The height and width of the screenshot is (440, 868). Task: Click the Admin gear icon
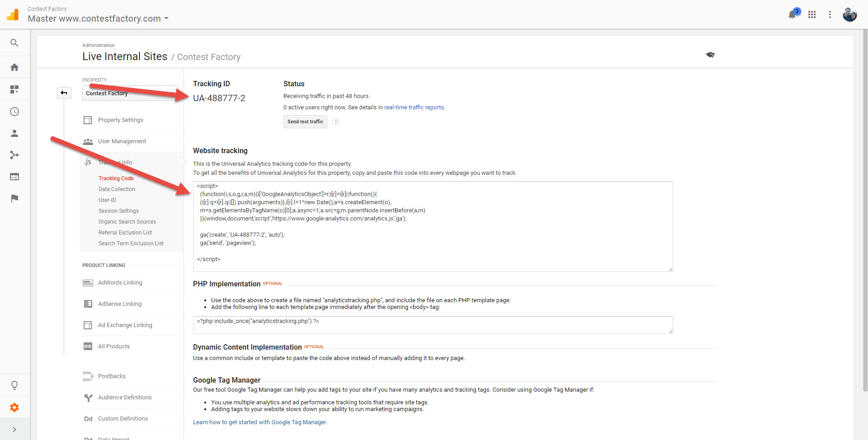pyautogui.click(x=14, y=407)
